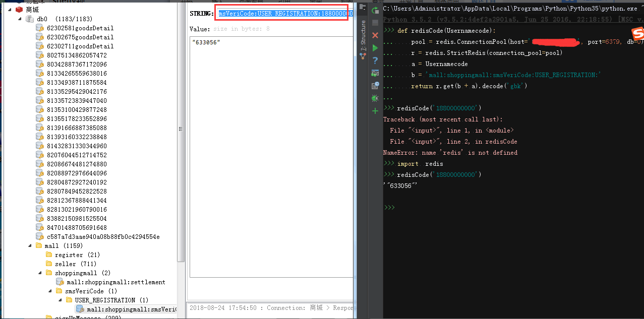Select key 81334265559638016

point(77,73)
